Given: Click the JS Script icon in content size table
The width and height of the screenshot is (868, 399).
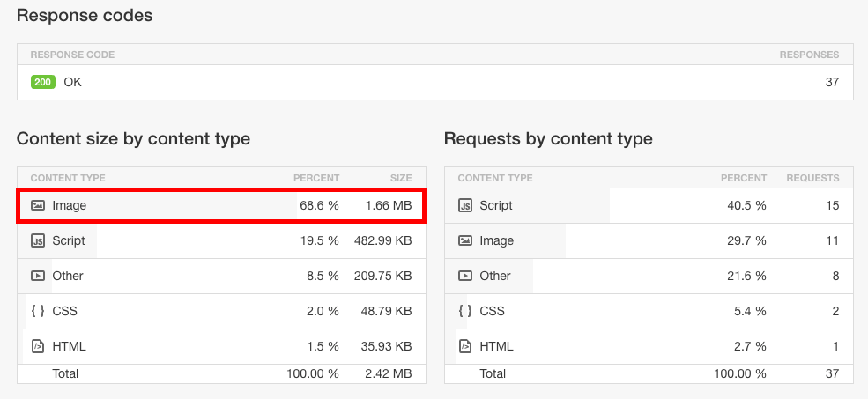Looking at the screenshot, I should [38, 240].
